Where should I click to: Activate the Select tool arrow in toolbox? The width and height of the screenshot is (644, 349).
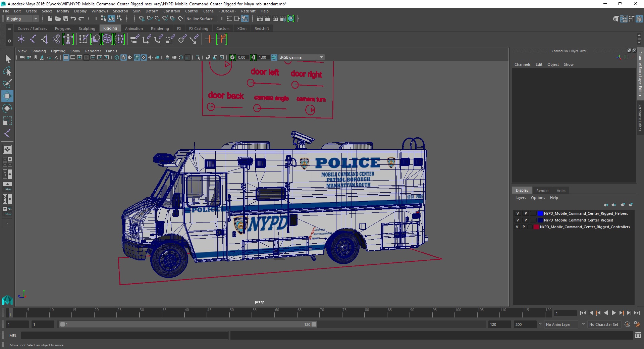point(7,59)
